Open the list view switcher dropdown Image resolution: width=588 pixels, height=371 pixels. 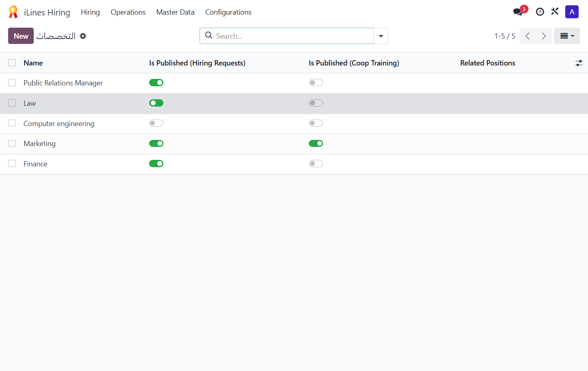click(x=567, y=36)
